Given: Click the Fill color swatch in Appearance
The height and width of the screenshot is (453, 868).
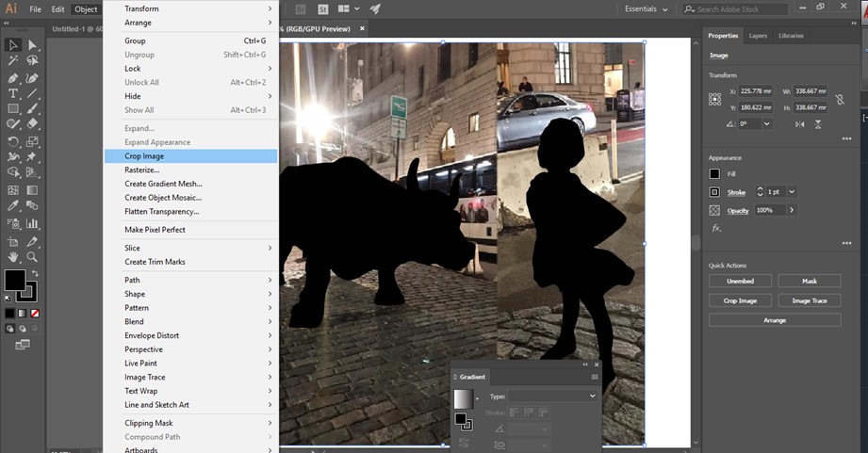Looking at the screenshot, I should pos(715,173).
